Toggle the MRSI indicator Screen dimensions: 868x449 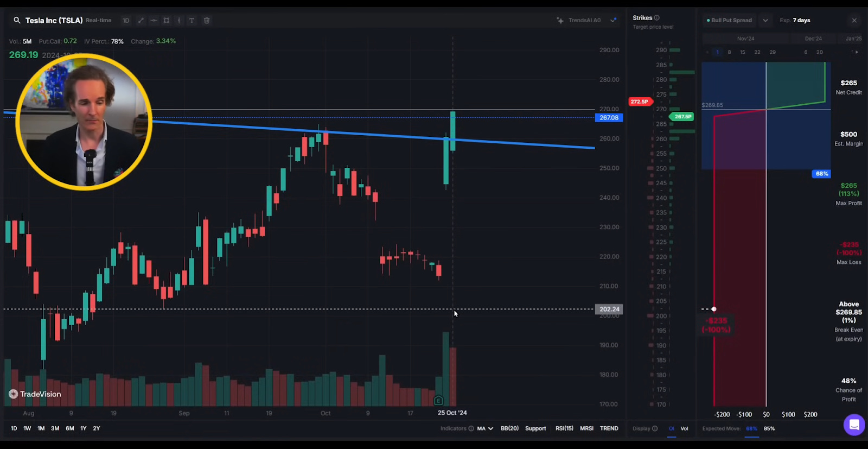[586, 428]
